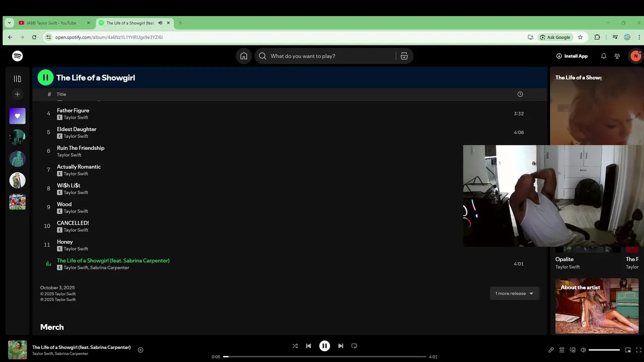
Task: Open mini player icon
Action: point(628,350)
